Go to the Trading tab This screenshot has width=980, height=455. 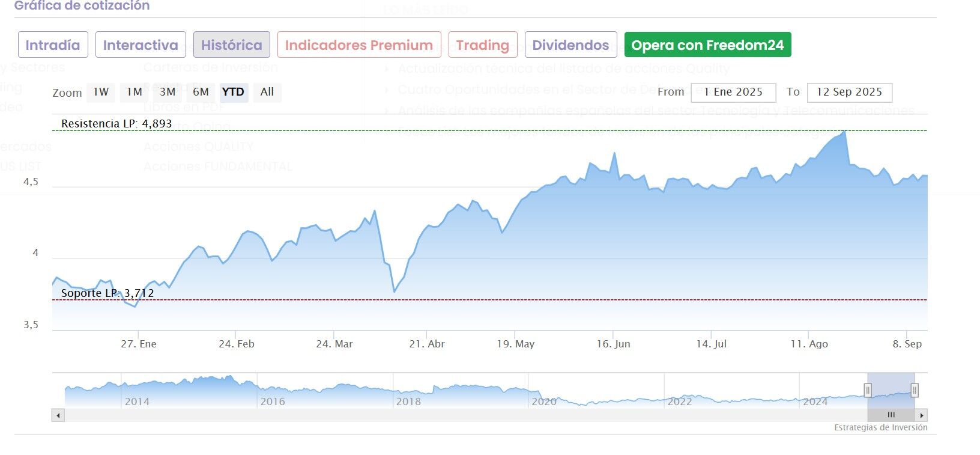[482, 45]
